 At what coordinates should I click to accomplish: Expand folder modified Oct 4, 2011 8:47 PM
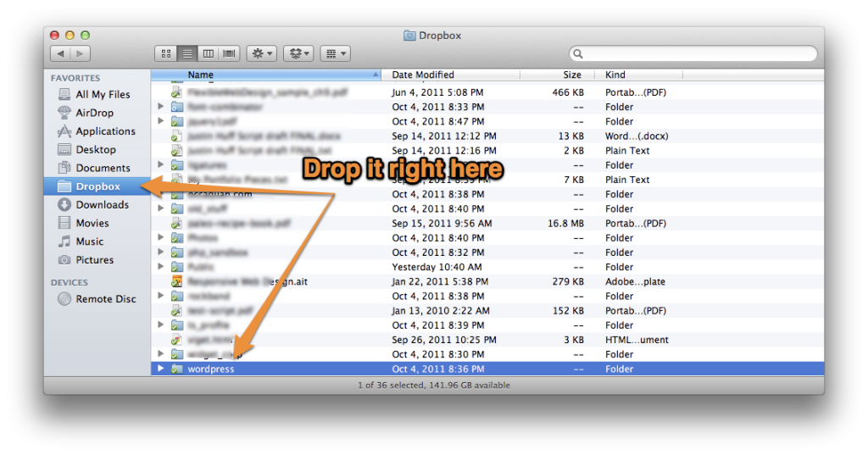tap(160, 120)
